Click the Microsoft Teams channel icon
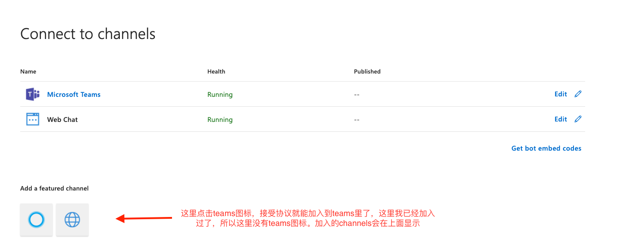 click(x=32, y=95)
